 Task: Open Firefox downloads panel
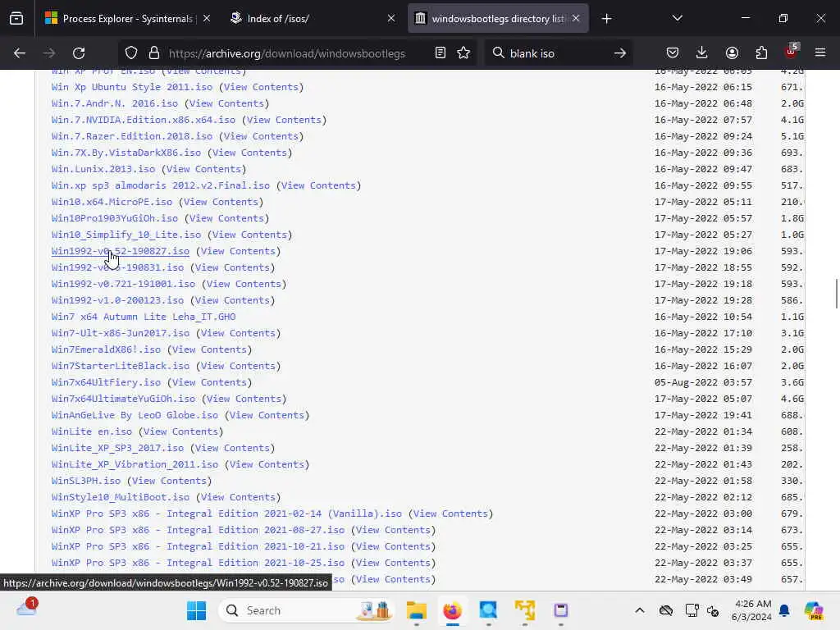click(702, 53)
